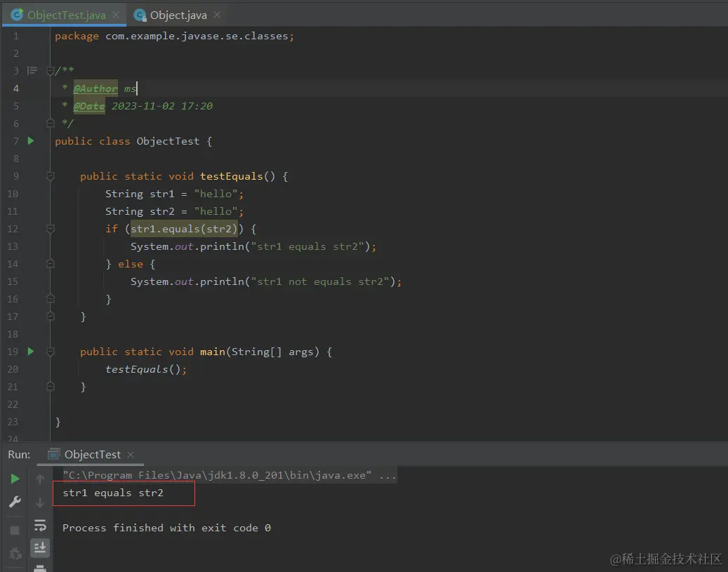The height and width of the screenshot is (572, 728).
Task: Click the 'else' keyword on line 14
Action: click(131, 264)
